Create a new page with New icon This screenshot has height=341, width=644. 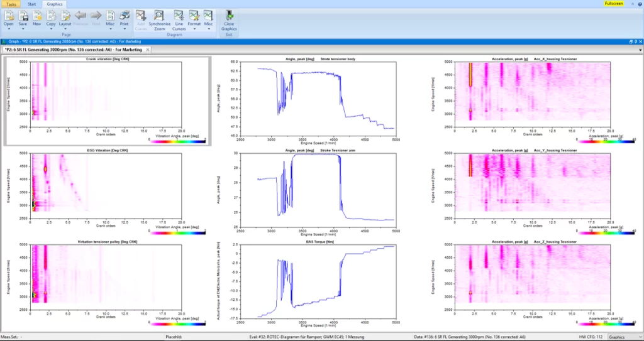(x=36, y=15)
